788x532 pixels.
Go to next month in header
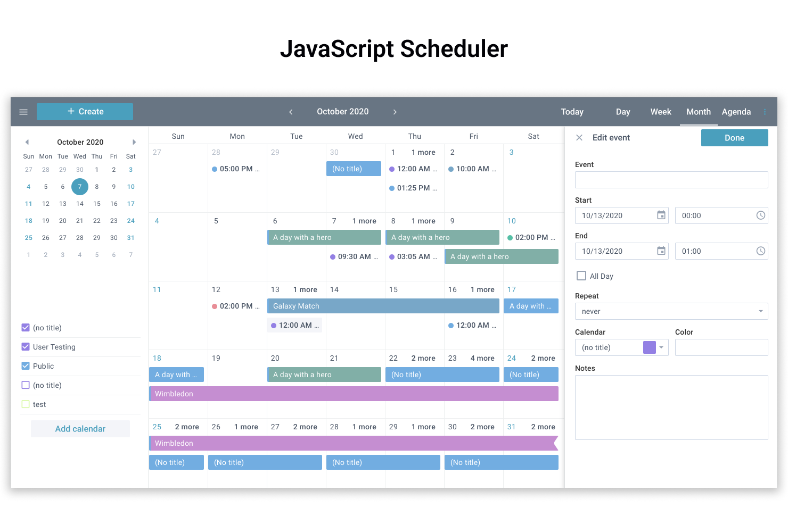point(395,112)
